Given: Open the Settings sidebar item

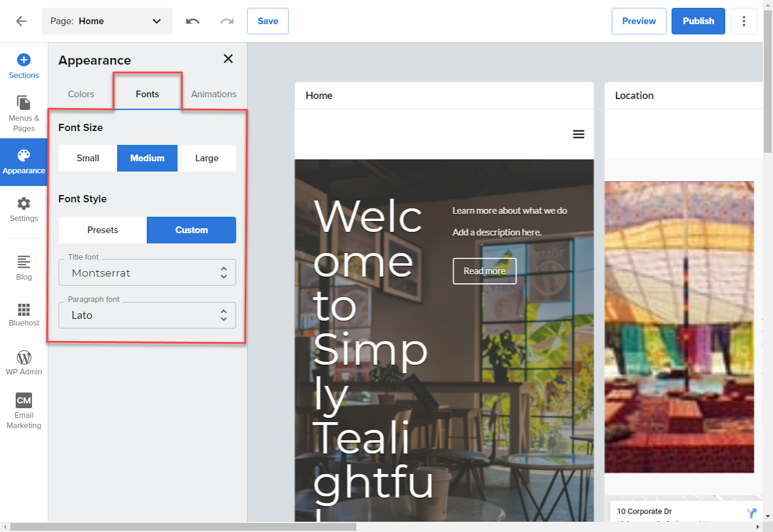Looking at the screenshot, I should coord(24,210).
